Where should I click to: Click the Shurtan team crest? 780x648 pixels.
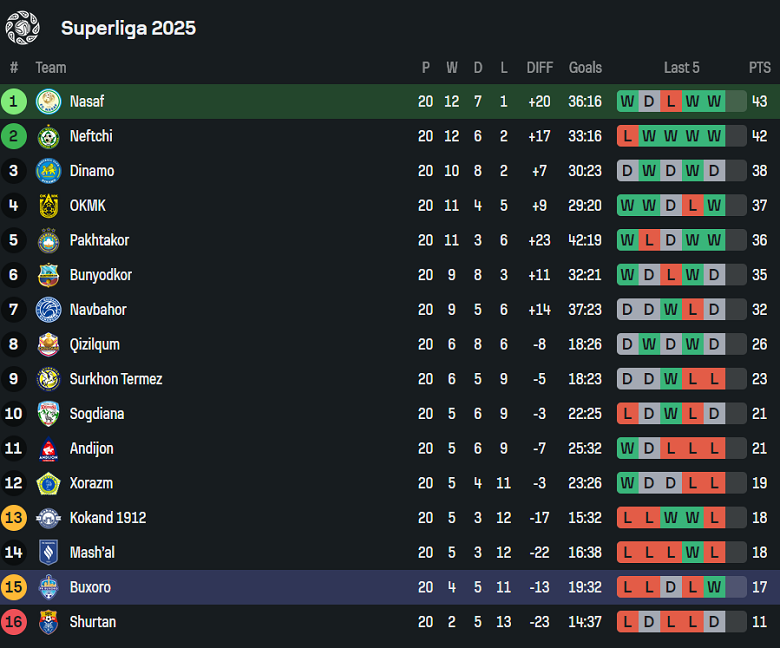[x=48, y=622]
